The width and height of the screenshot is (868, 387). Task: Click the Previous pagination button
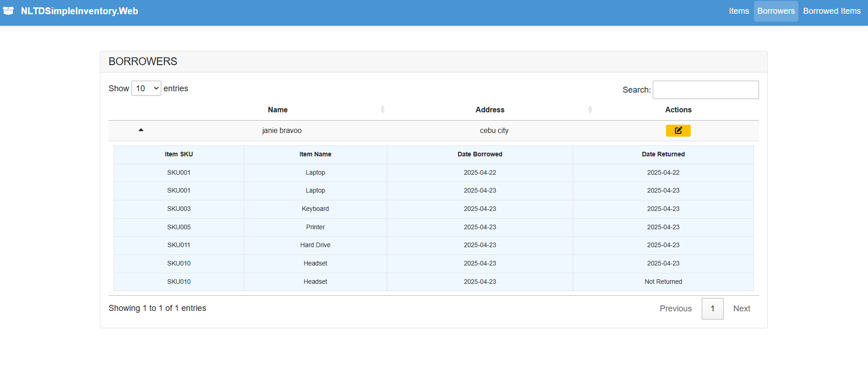tap(676, 309)
